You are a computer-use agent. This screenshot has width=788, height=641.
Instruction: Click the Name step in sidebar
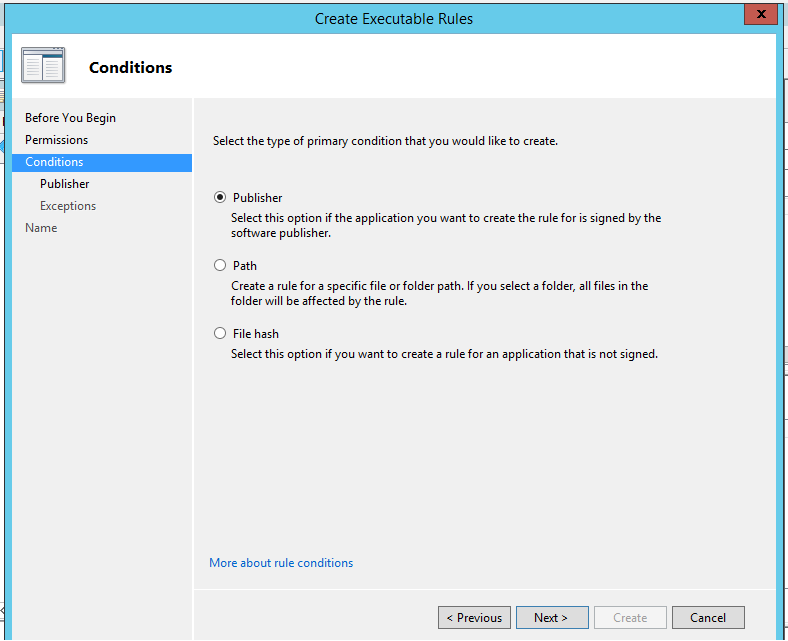(41, 228)
